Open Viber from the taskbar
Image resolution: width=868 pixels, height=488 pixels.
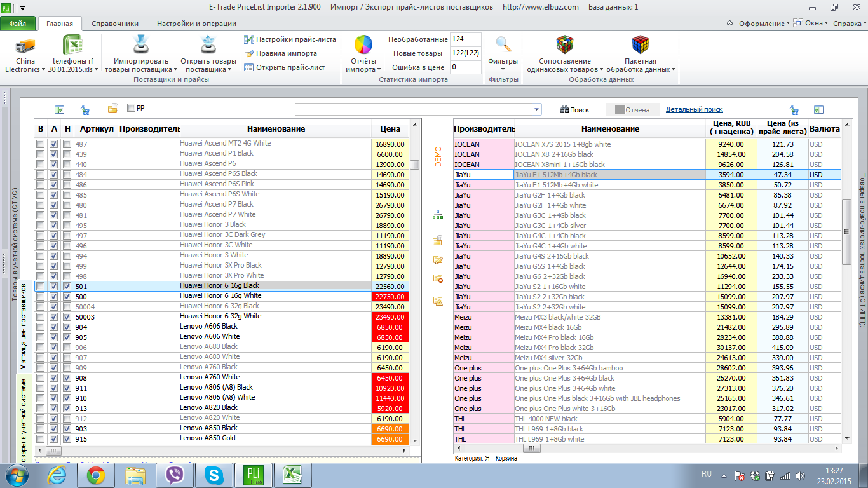coord(175,475)
